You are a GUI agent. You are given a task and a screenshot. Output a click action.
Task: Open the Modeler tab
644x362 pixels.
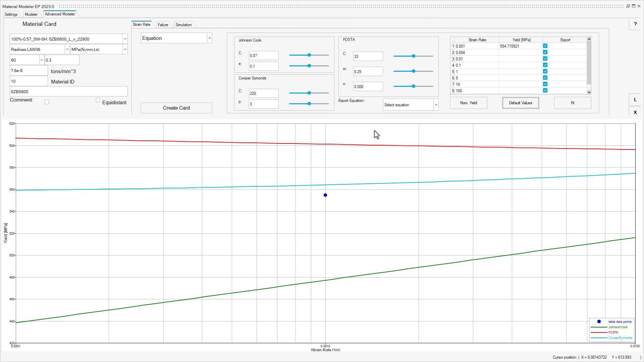coord(31,14)
